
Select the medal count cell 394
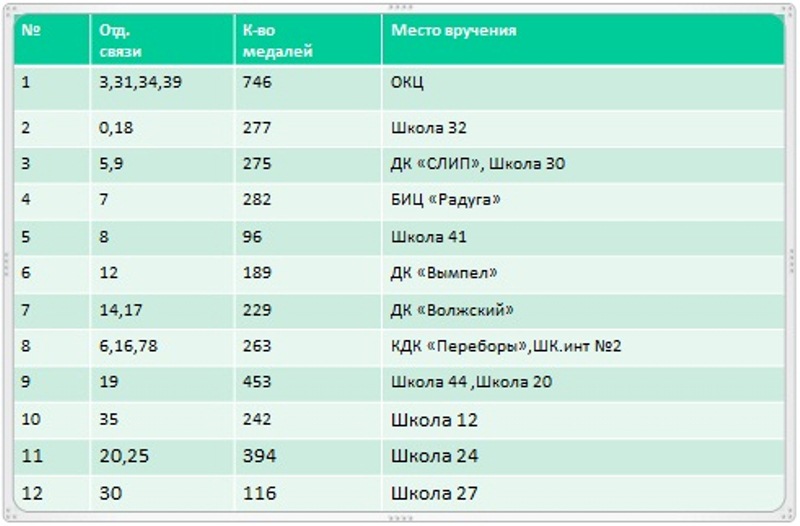coord(308,457)
